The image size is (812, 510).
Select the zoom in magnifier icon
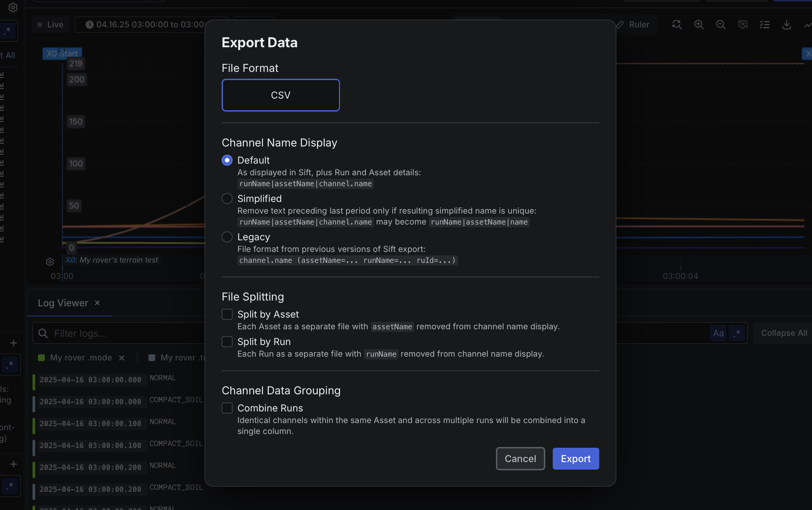699,24
